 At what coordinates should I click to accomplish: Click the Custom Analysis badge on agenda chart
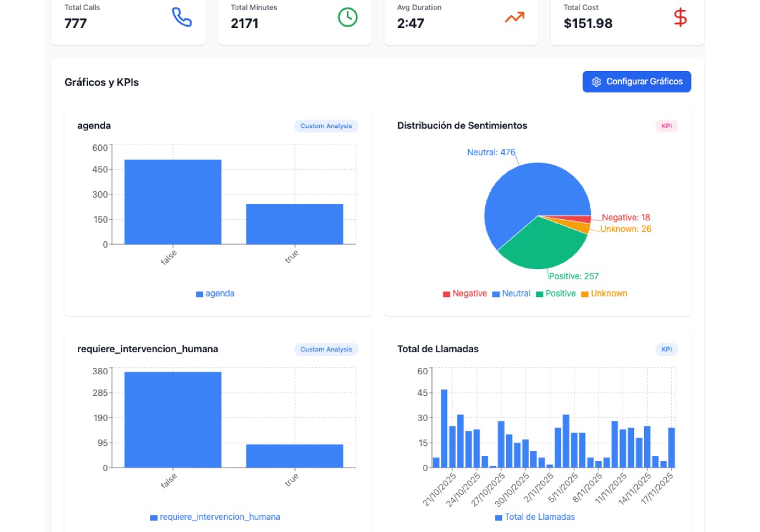(326, 126)
